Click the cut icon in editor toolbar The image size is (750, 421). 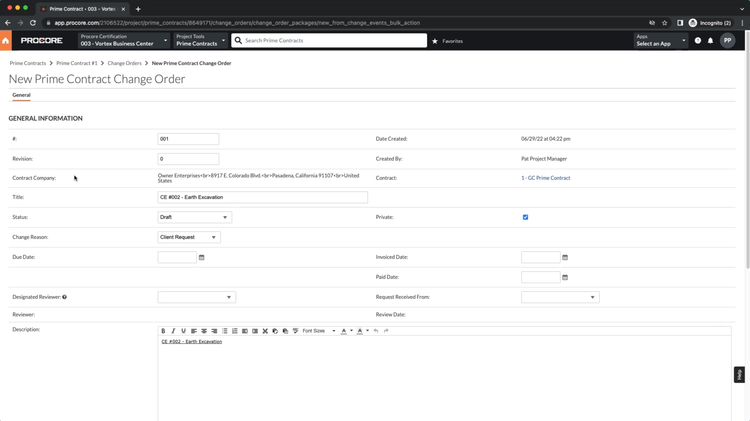click(265, 331)
